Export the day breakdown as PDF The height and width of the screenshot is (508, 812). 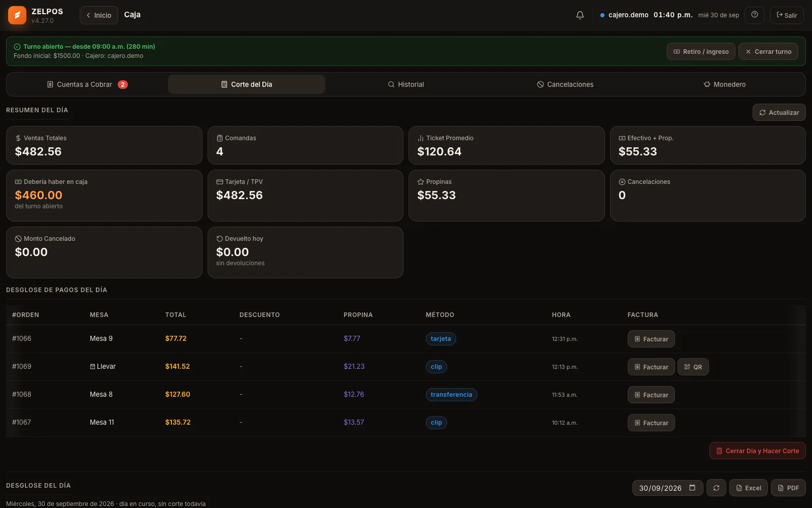pyautogui.click(x=788, y=488)
